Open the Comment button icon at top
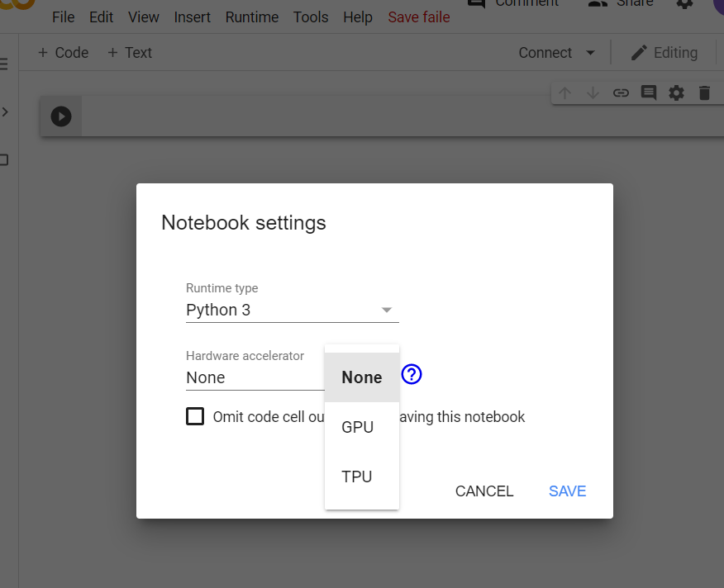This screenshot has width=724, height=588. pyautogui.click(x=477, y=3)
